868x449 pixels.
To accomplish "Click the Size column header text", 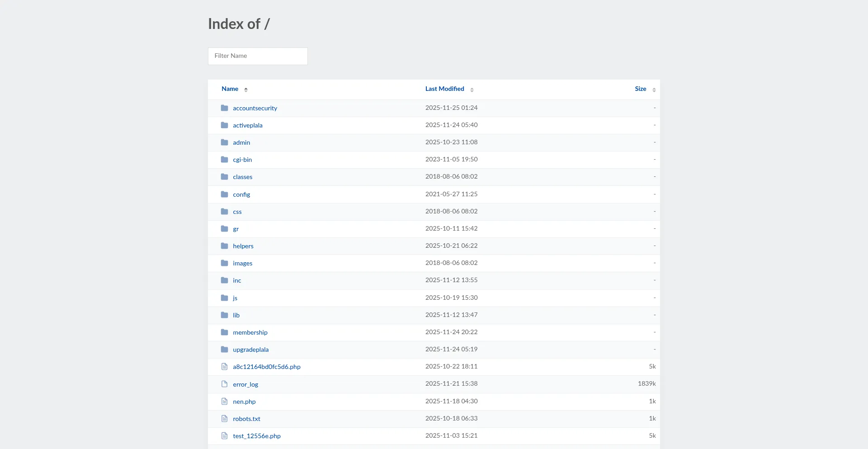I will (x=640, y=89).
